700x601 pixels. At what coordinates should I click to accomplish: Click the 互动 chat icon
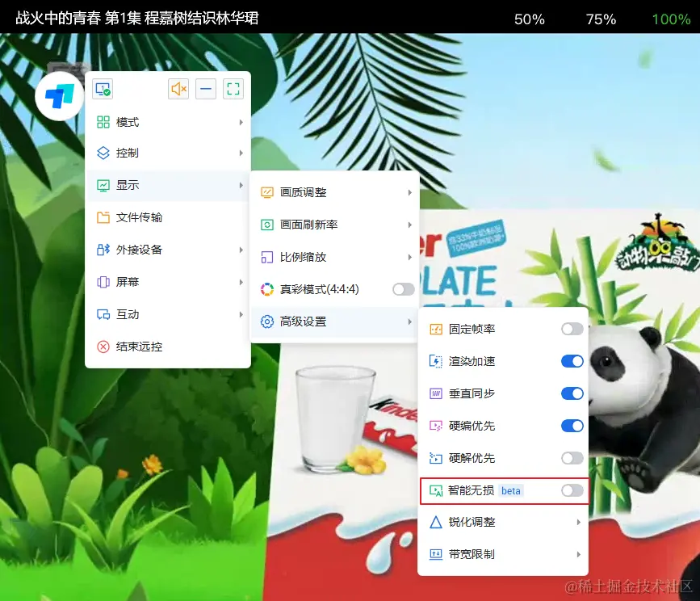103,314
